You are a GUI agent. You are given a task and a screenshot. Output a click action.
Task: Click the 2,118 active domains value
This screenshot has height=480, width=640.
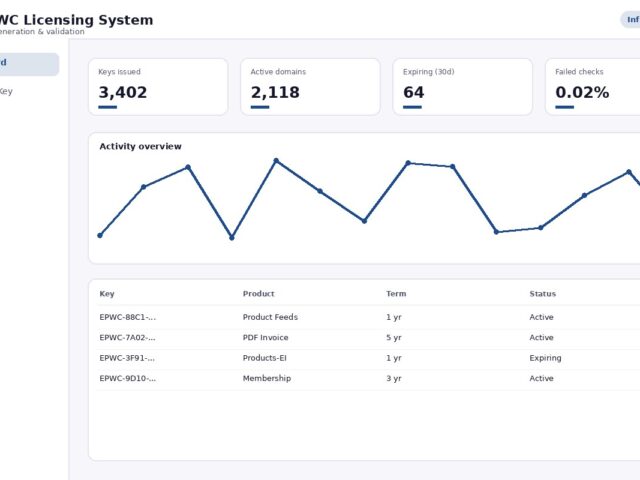pos(275,92)
